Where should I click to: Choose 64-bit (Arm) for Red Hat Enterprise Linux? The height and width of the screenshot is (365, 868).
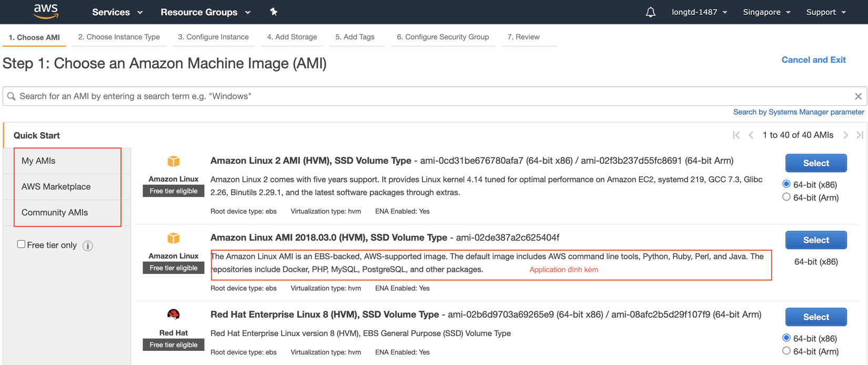click(x=786, y=351)
